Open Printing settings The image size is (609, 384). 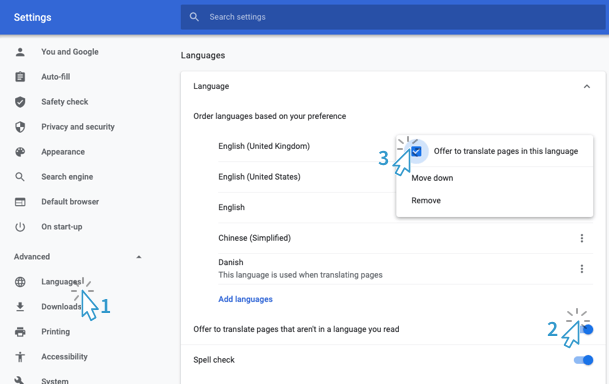pos(56,332)
